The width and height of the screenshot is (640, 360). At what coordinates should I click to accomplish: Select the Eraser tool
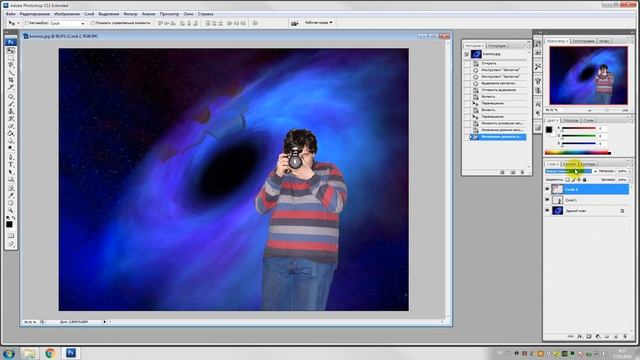coord(11,126)
